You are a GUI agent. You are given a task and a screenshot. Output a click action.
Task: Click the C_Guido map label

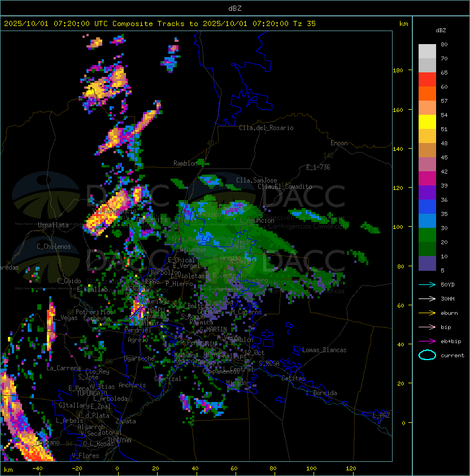69,281
